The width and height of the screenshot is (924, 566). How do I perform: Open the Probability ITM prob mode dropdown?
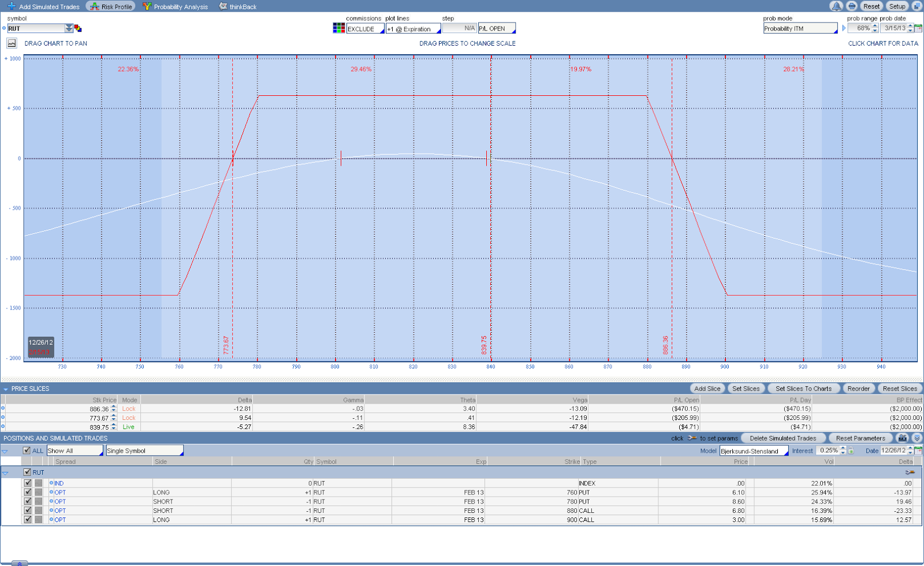pyautogui.click(x=800, y=28)
